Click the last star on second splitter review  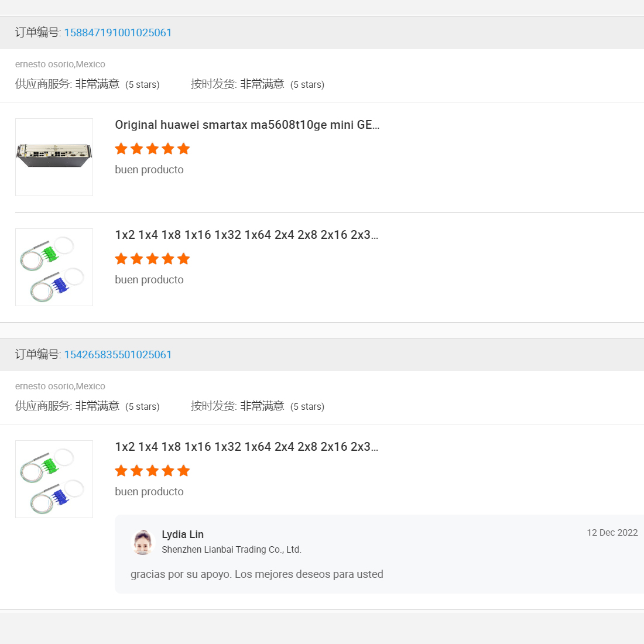[x=184, y=470]
